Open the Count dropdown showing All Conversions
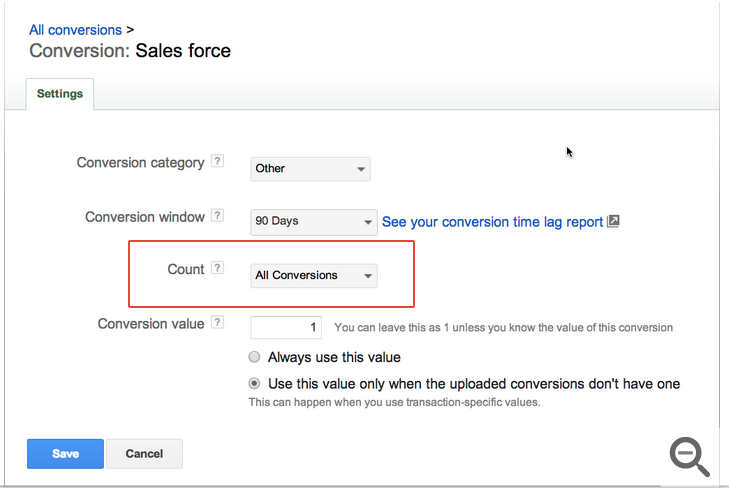 [x=314, y=276]
